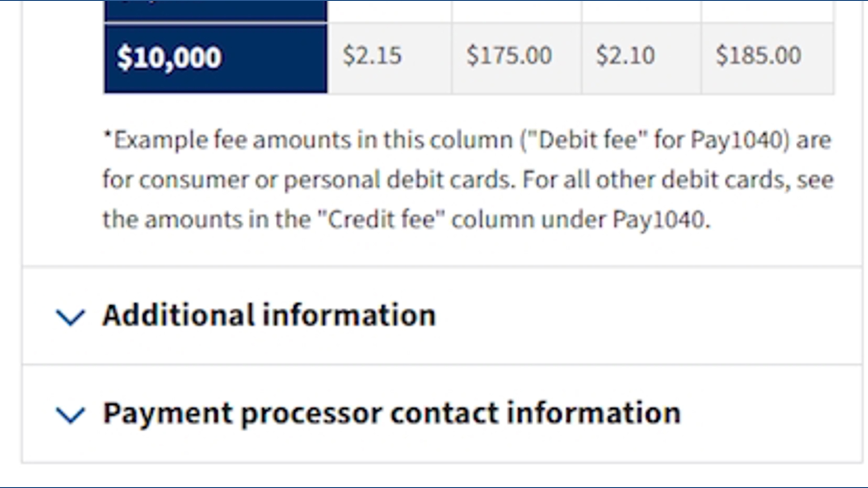The height and width of the screenshot is (488, 868).
Task: Expand the Additional information section heading
Action: [269, 315]
